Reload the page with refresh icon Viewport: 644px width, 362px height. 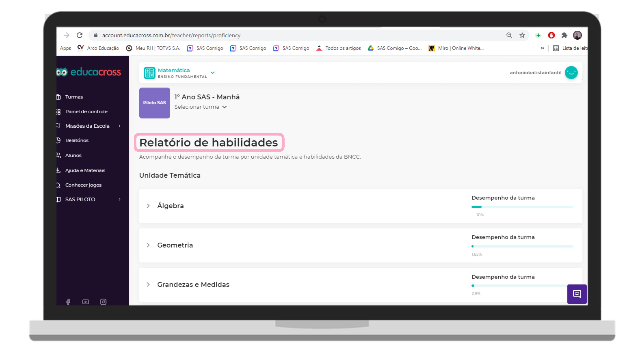click(x=79, y=35)
